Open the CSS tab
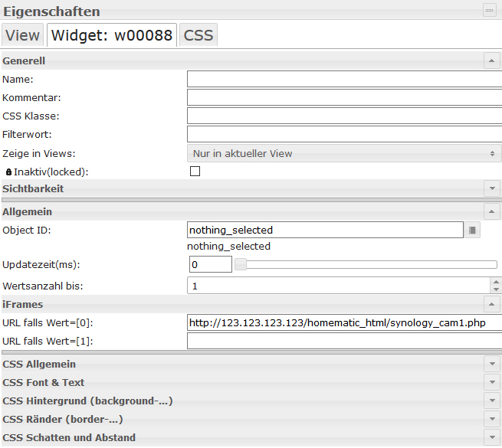 click(199, 35)
